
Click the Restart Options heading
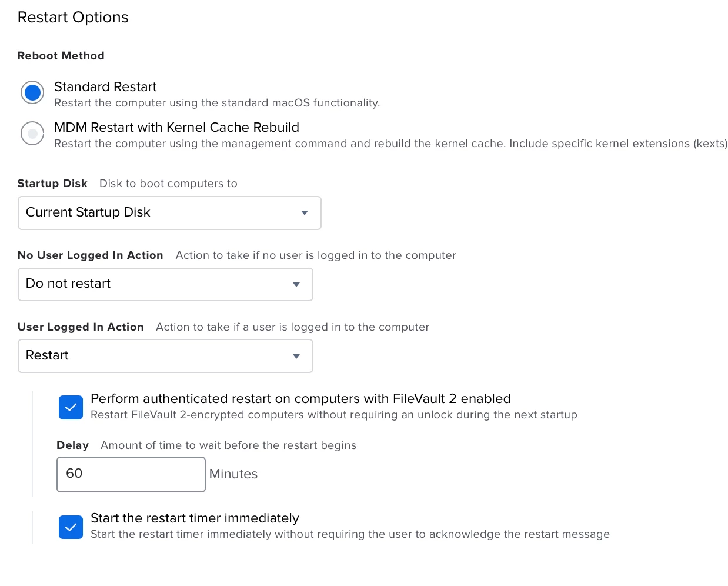coord(73,18)
